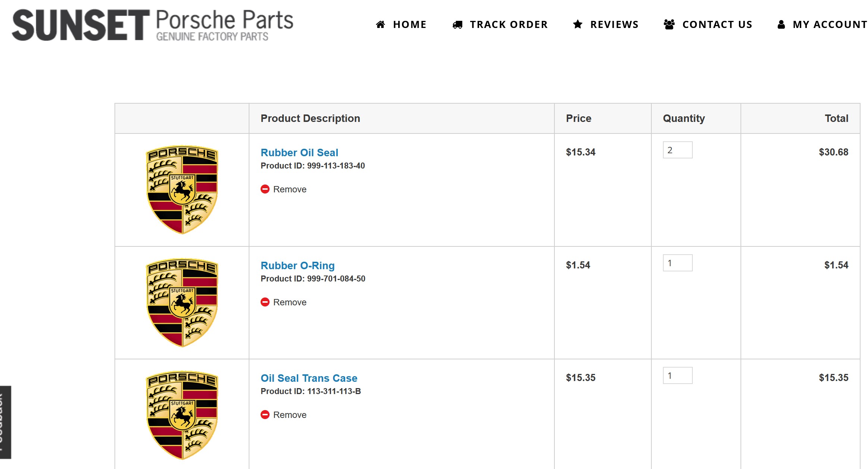Click the star icon beside Reviews
Viewport: 868px width, 469px height.
tap(578, 25)
